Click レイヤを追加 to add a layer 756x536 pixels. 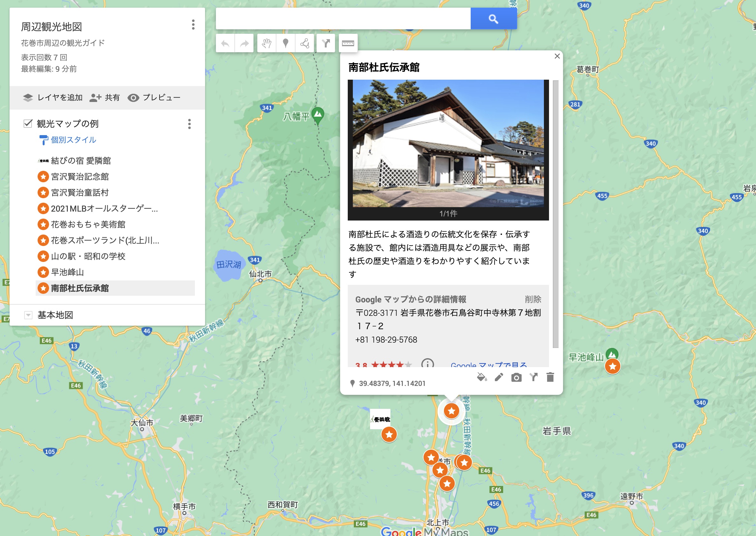pos(53,98)
